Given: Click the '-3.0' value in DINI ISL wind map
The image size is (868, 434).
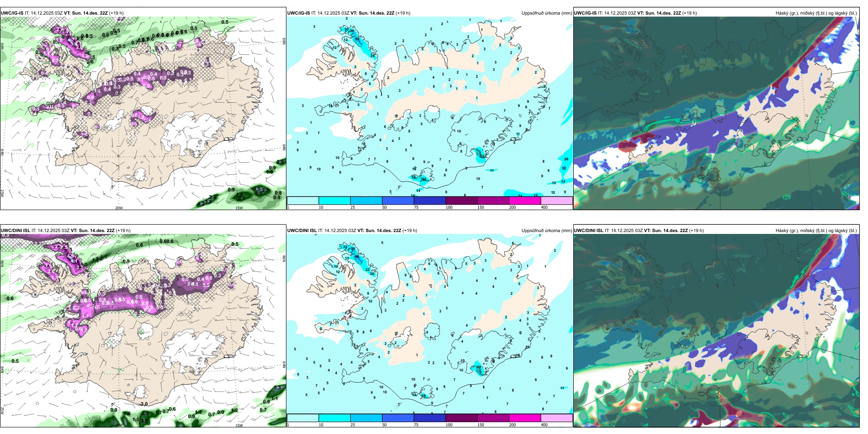Looking at the screenshot, I should [x=143, y=404].
